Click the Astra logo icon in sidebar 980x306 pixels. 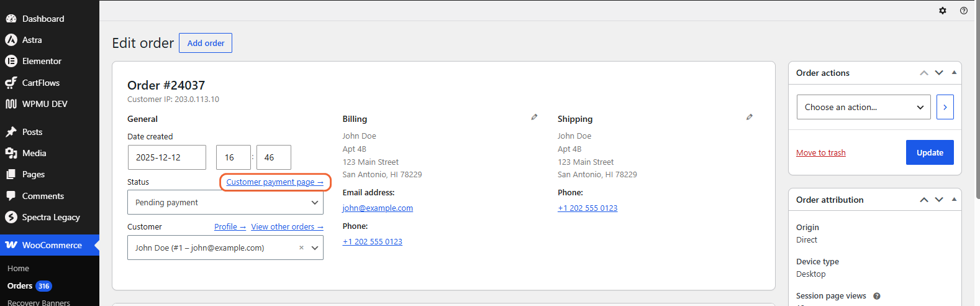coord(11,40)
